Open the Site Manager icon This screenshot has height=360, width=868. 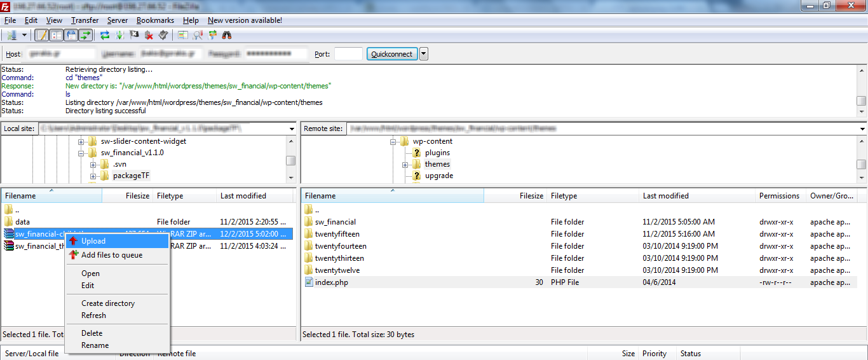(x=11, y=35)
